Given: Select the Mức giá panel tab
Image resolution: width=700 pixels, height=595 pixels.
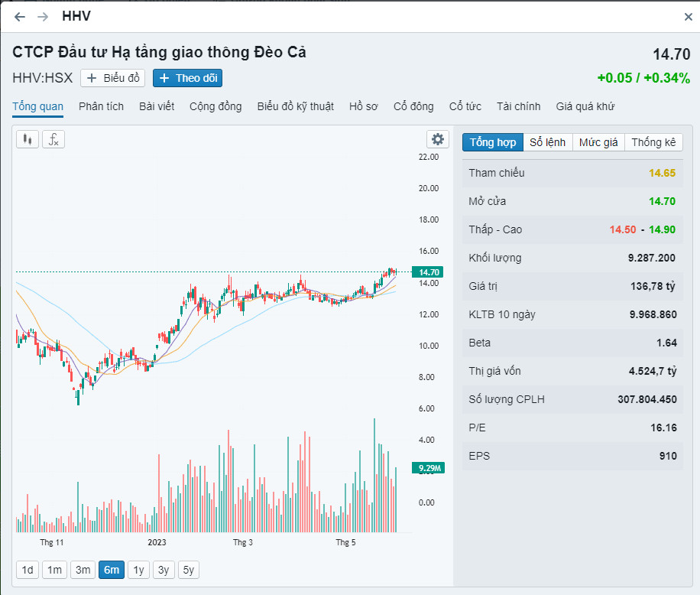Looking at the screenshot, I should click(598, 142).
